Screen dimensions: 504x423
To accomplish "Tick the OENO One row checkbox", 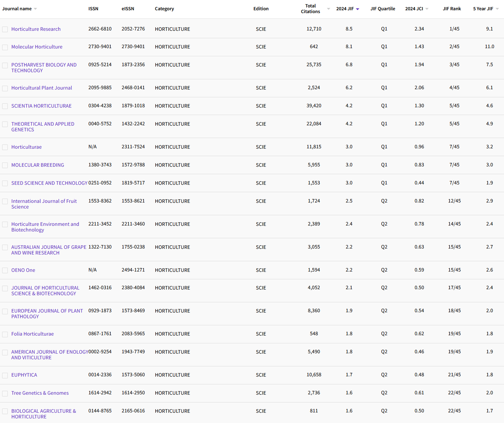I will click(x=5, y=270).
